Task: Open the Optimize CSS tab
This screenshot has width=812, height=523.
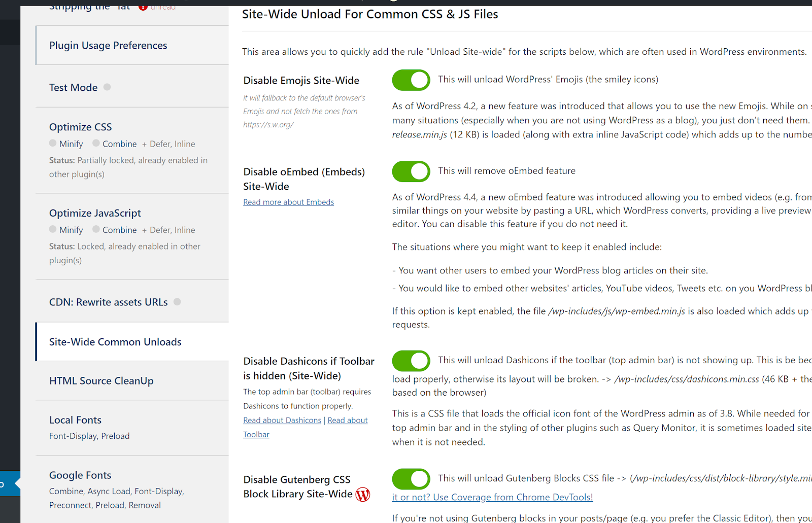Action: tap(132, 150)
